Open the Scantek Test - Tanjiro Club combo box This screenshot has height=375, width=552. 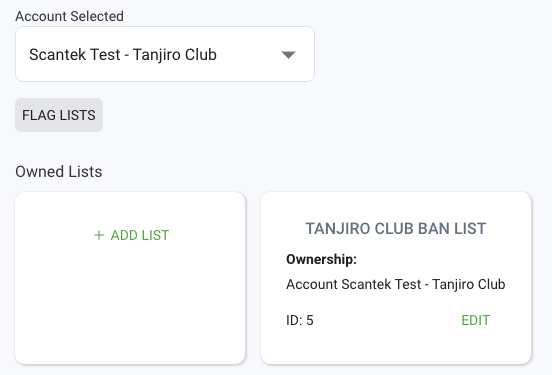pos(165,54)
